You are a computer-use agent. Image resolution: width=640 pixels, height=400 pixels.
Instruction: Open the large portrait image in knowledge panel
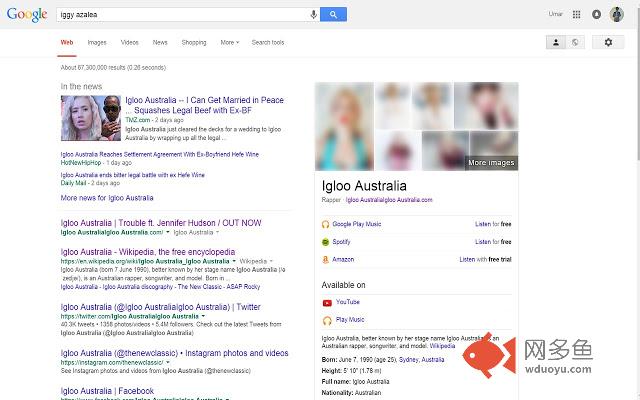pos(344,127)
